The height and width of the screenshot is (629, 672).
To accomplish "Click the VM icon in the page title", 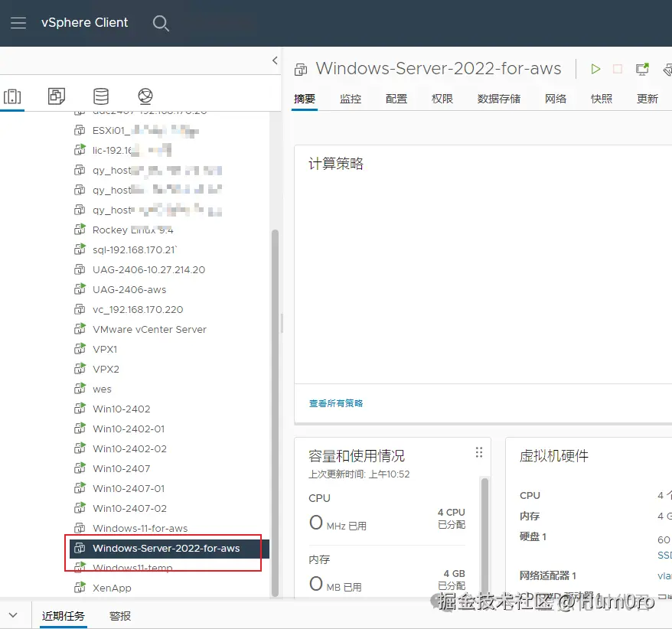I will (301, 70).
